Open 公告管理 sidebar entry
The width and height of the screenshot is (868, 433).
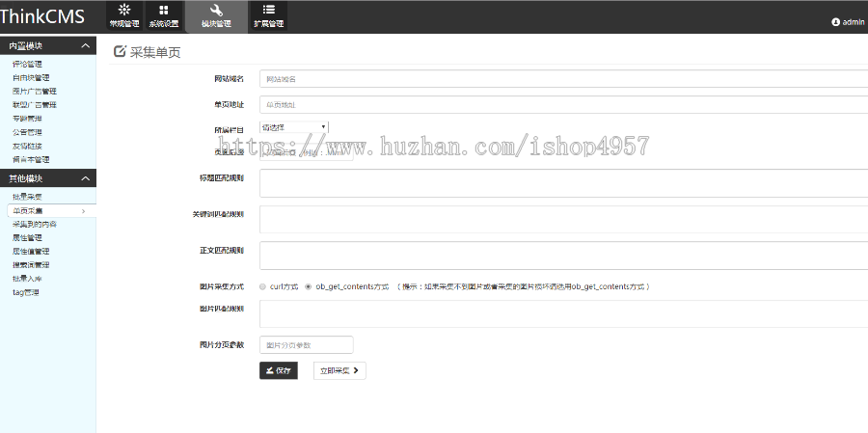click(x=27, y=132)
